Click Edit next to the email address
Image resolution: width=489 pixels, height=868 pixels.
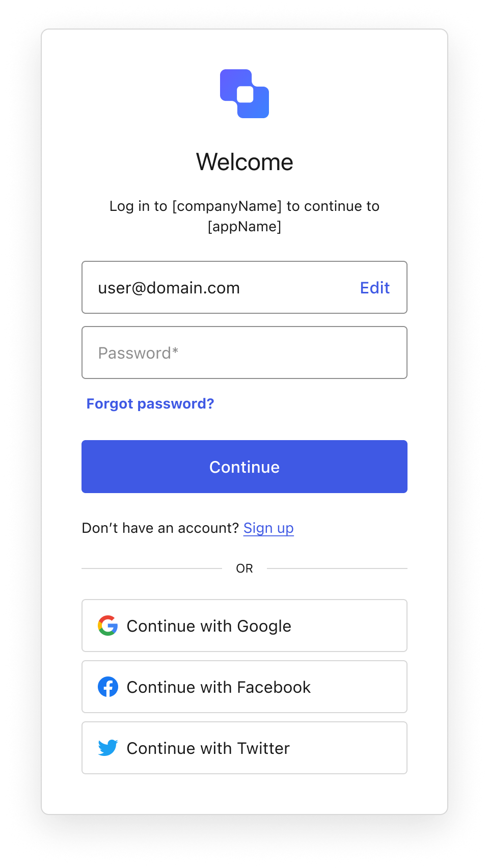(x=375, y=288)
